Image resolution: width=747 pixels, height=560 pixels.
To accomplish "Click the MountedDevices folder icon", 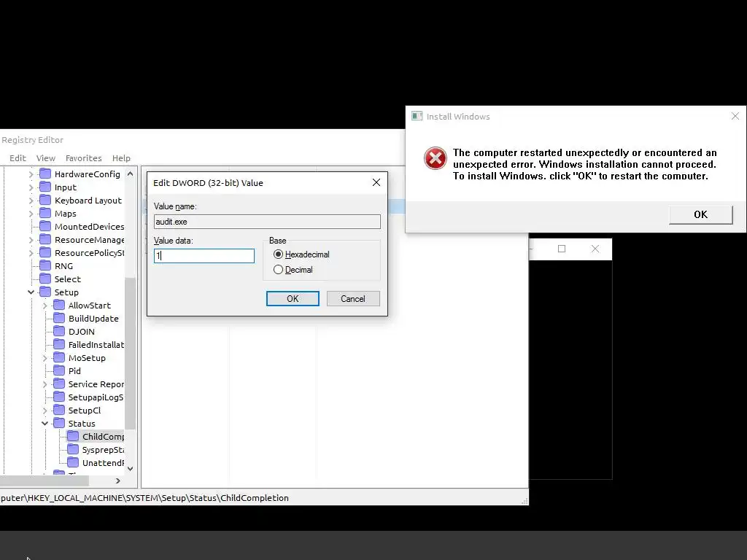I will [x=44, y=226].
